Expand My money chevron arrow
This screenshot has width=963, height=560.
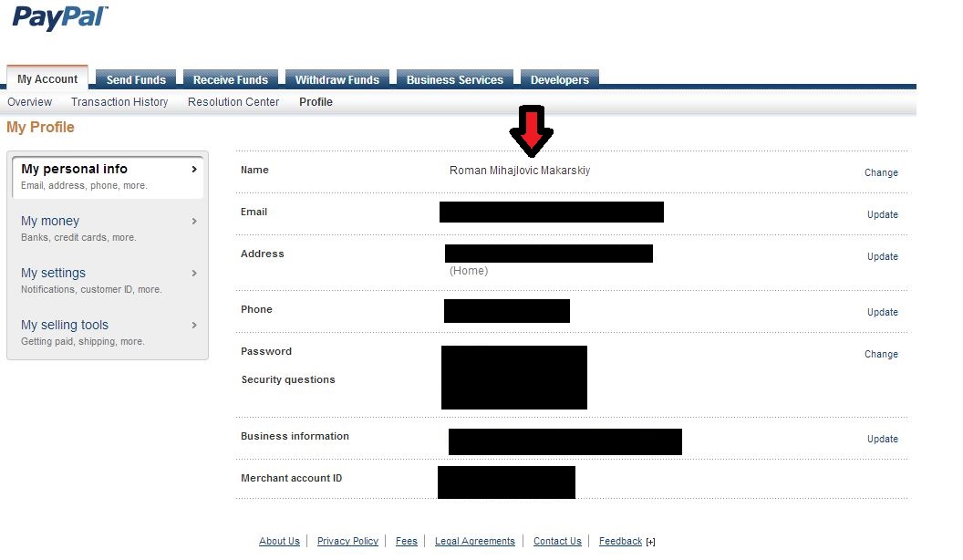click(x=194, y=221)
